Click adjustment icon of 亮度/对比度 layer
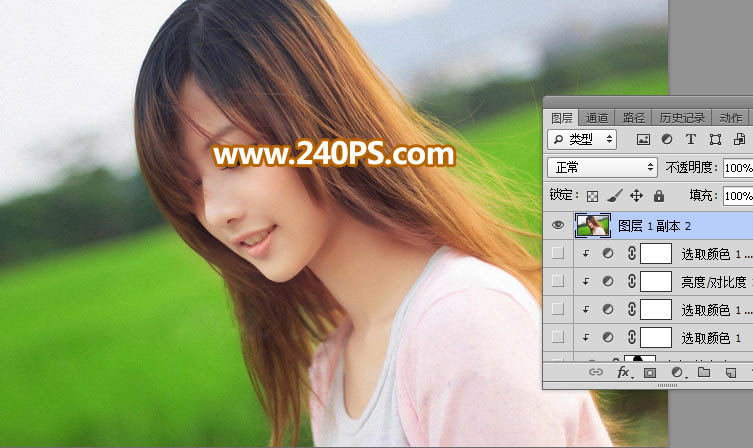This screenshot has width=753, height=448. click(x=607, y=281)
